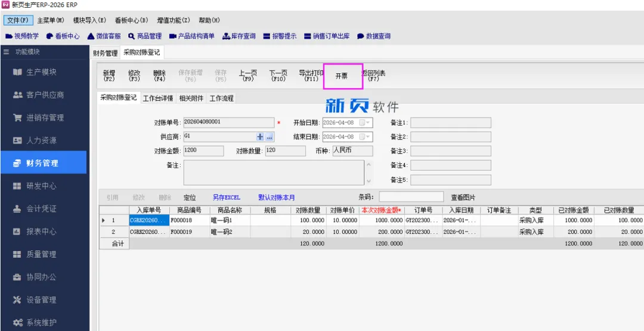Click the 开票 button
Image resolution: width=644 pixels, height=331 pixels.
pos(342,76)
